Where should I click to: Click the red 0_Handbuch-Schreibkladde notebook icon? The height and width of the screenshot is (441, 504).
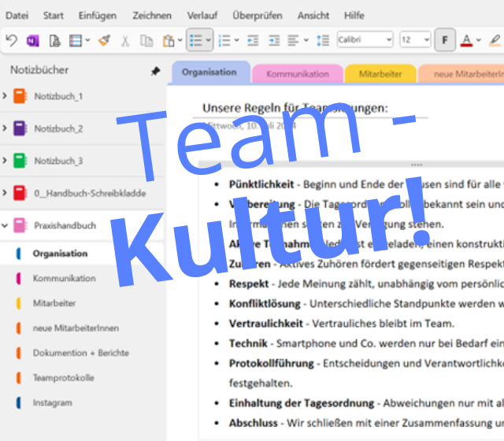coord(20,193)
